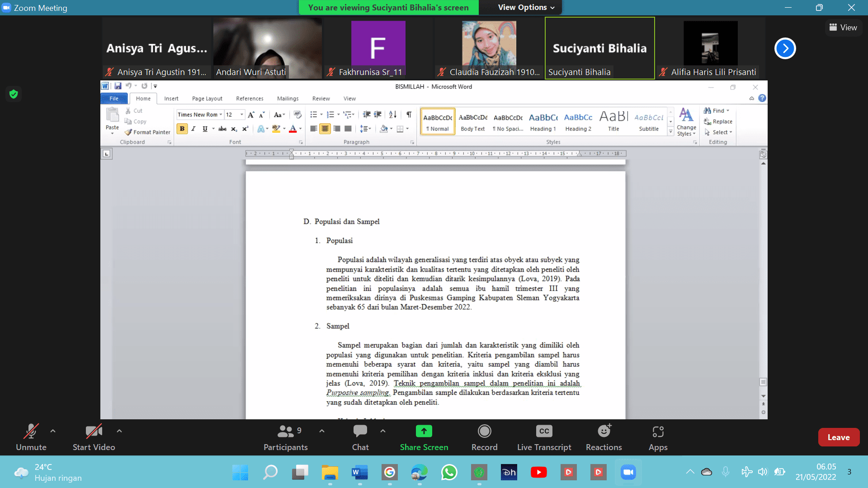
Task: Open line spacing dropdown
Action: (365, 129)
